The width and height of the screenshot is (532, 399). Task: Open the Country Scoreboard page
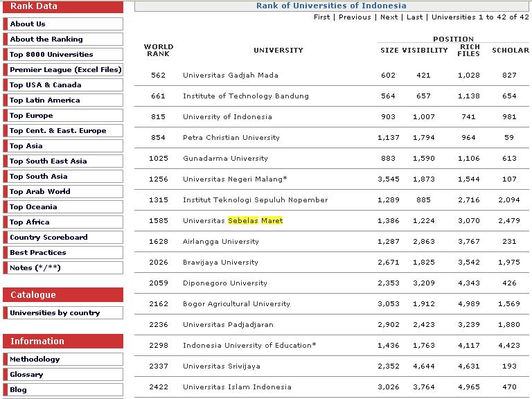63,238
